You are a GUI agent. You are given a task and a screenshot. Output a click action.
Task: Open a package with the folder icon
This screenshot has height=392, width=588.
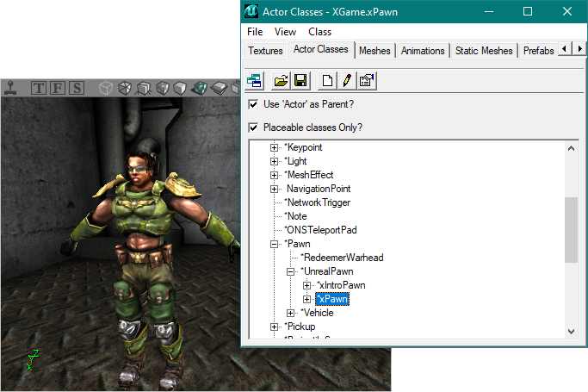pos(281,81)
